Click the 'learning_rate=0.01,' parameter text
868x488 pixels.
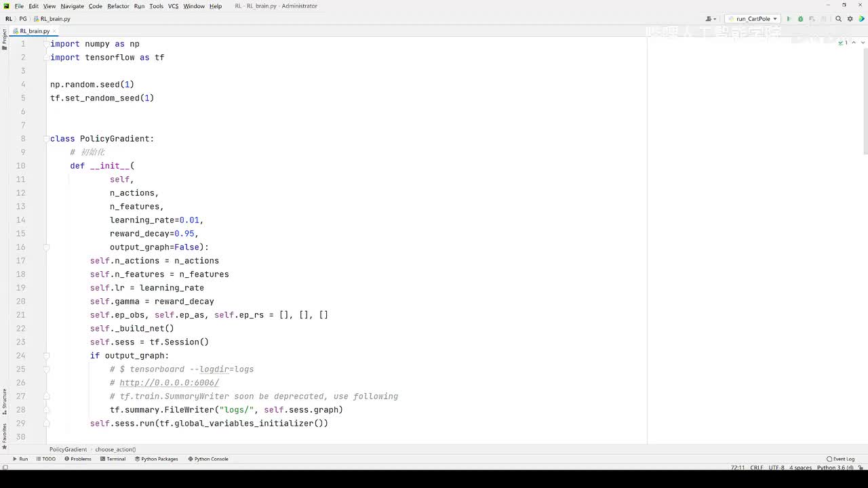click(157, 220)
